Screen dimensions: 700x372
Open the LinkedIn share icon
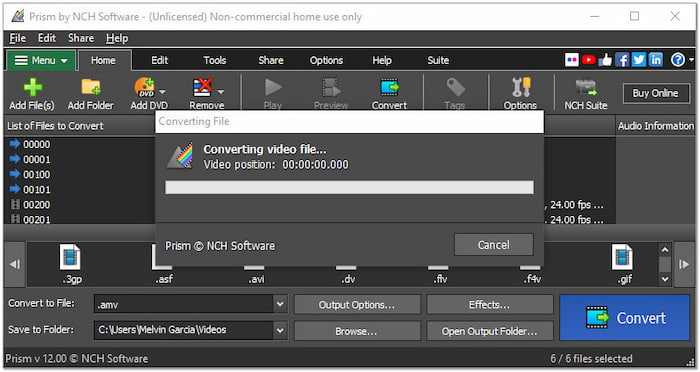tap(656, 59)
